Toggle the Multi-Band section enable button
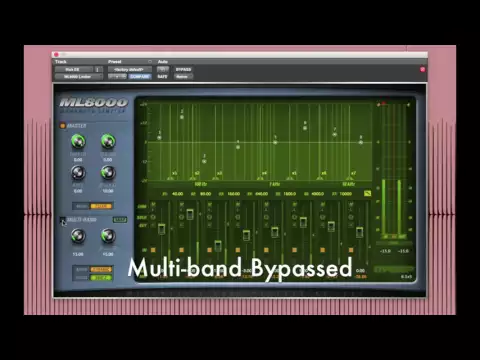The height and width of the screenshot is (360, 480). pos(62,220)
